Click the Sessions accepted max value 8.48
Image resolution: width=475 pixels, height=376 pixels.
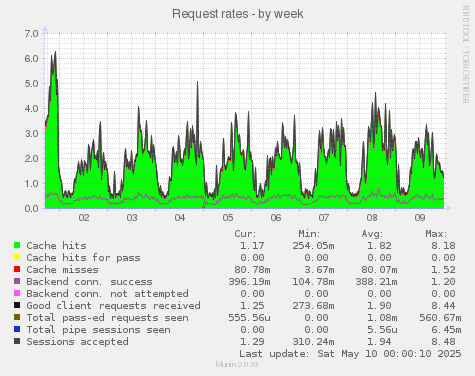tap(443, 342)
